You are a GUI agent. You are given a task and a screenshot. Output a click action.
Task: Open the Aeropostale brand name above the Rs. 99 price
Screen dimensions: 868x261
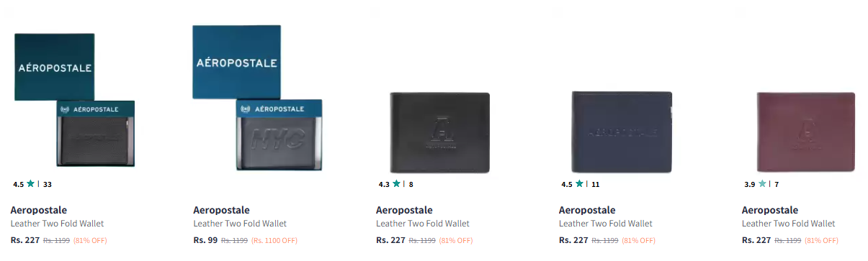tap(221, 210)
